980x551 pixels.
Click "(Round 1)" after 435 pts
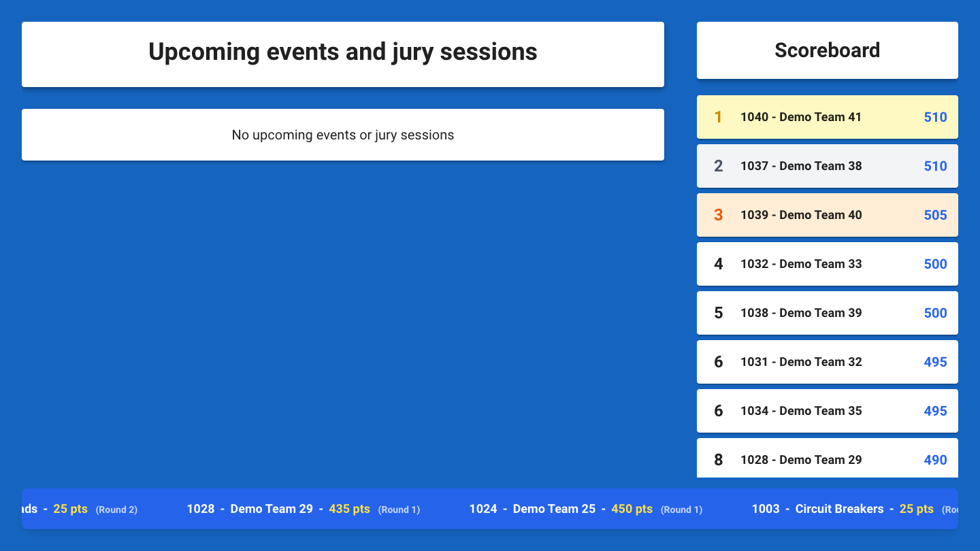(x=399, y=510)
